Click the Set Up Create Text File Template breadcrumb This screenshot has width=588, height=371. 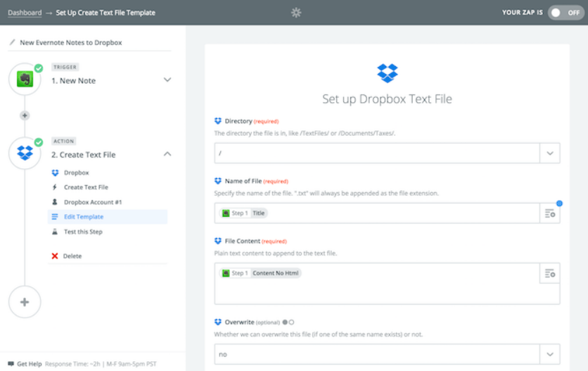106,13
